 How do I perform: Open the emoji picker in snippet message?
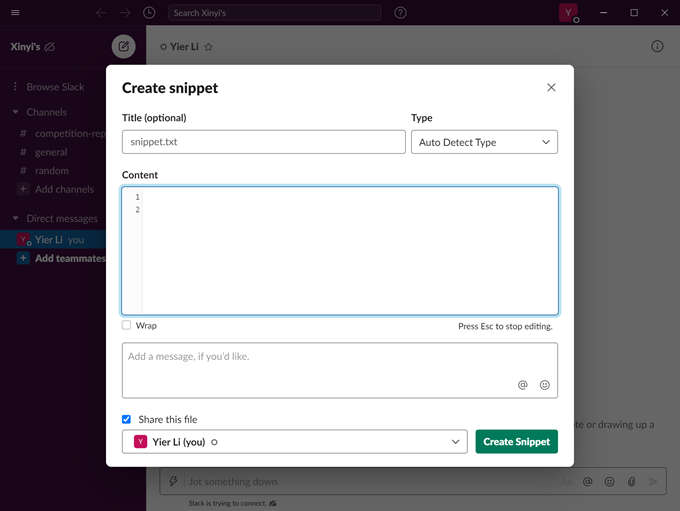pyautogui.click(x=545, y=384)
